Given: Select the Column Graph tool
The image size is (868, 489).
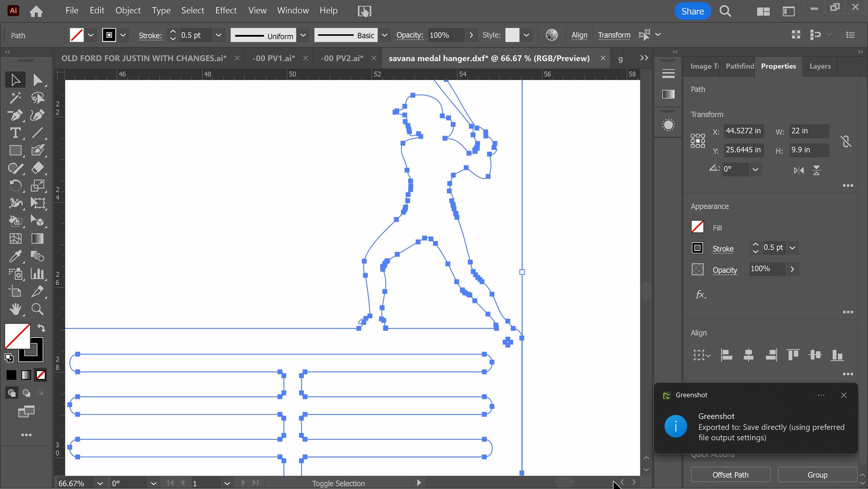Looking at the screenshot, I should 37,274.
